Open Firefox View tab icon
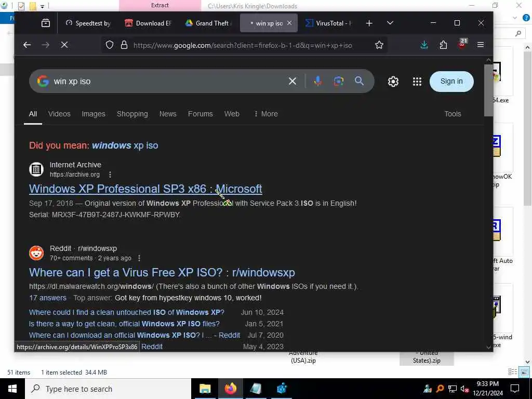The image size is (532, 399). click(46, 23)
